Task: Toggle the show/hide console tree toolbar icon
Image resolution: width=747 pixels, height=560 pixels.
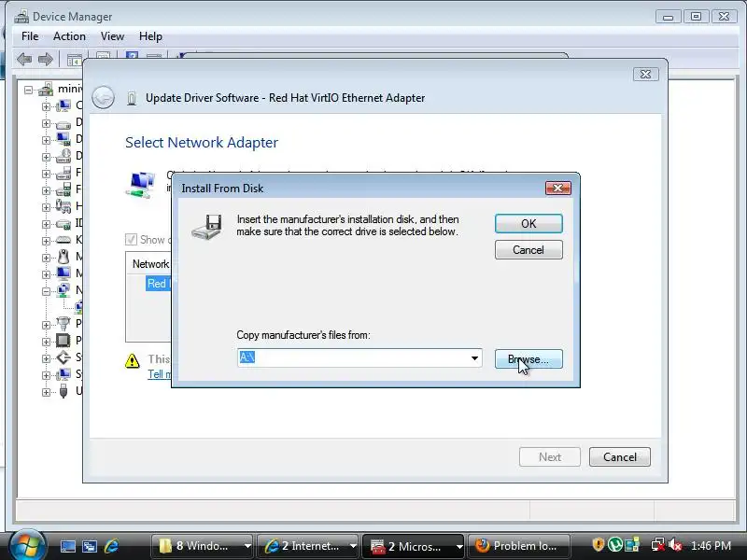Action: (x=74, y=60)
